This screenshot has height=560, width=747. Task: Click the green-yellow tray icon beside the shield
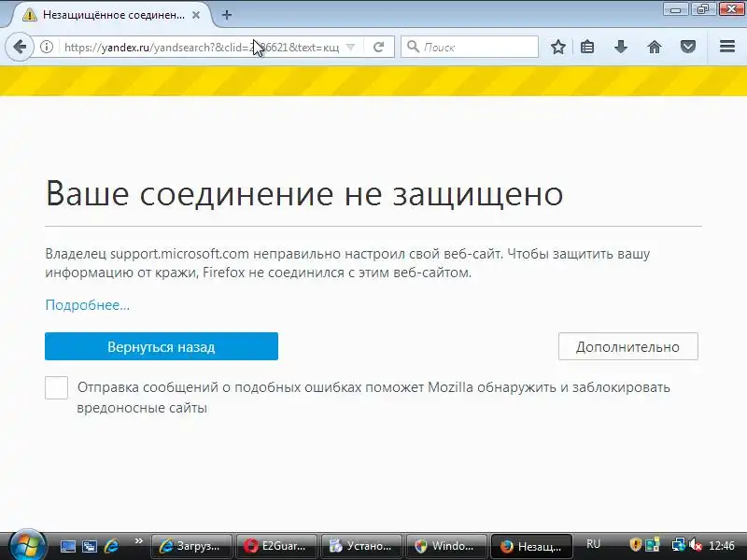pos(652,545)
